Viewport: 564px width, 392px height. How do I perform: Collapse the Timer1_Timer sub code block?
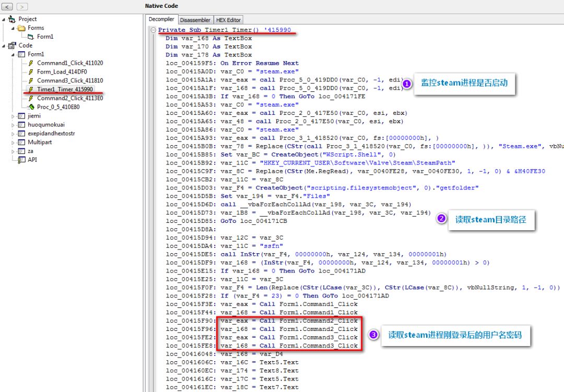(153, 30)
